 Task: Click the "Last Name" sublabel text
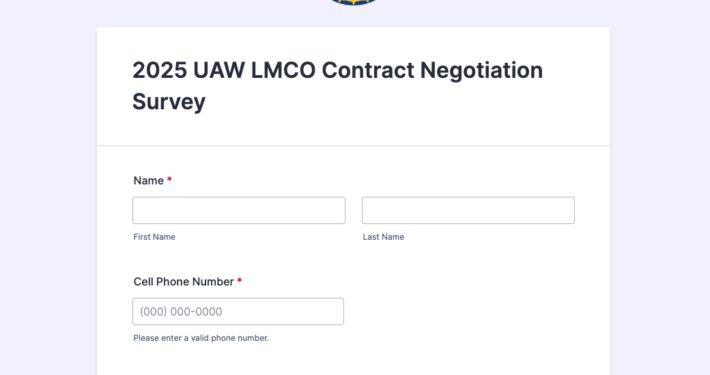pyautogui.click(x=384, y=237)
